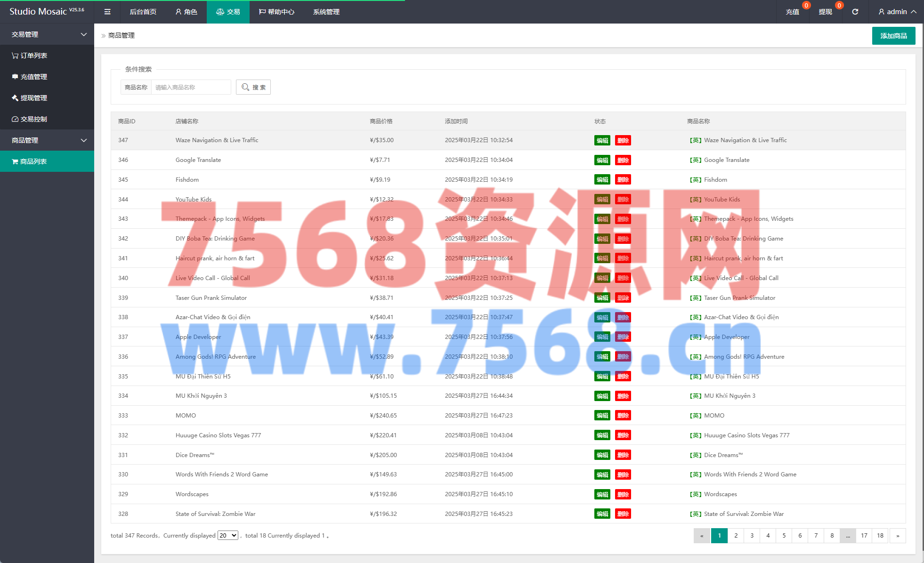Click 编辑 for Google Translate row
The width and height of the screenshot is (924, 563).
point(602,160)
